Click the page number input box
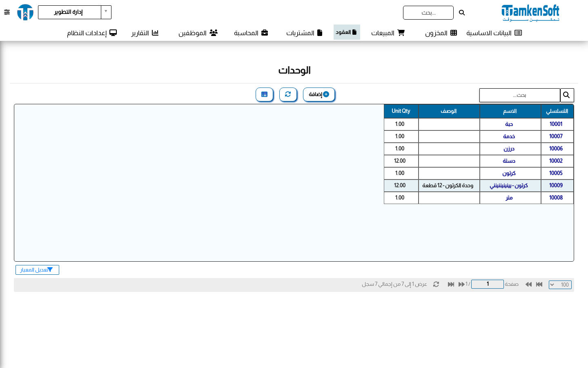The height and width of the screenshot is (368, 588). coord(488,284)
